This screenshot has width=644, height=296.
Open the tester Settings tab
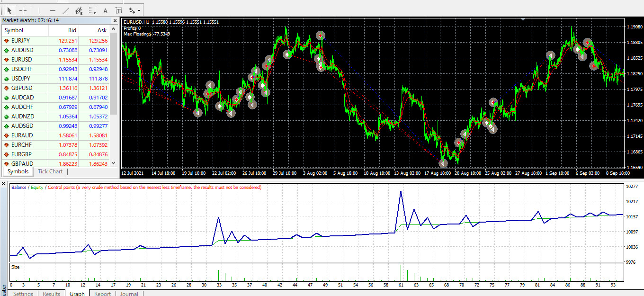click(23, 294)
